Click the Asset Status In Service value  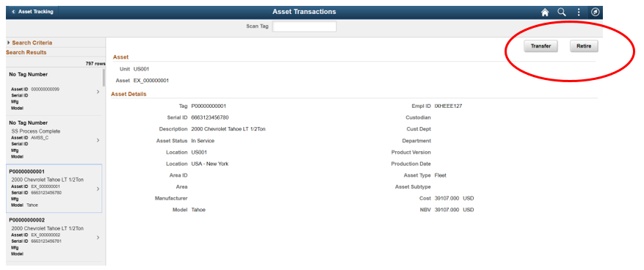tap(203, 141)
